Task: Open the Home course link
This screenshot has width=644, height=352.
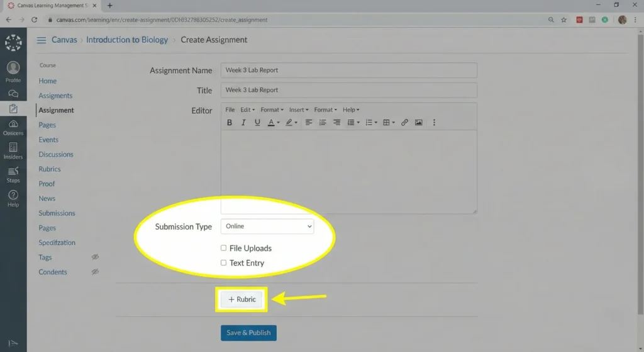Action: tap(48, 81)
